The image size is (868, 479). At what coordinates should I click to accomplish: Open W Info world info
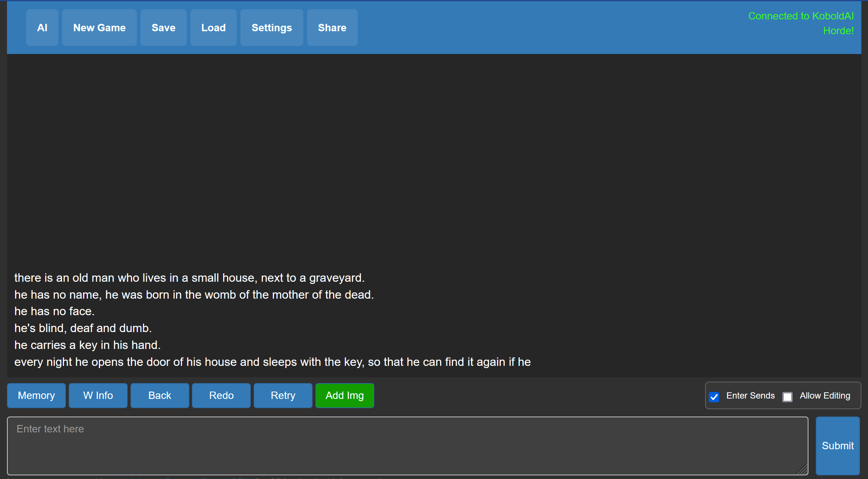[x=98, y=396]
